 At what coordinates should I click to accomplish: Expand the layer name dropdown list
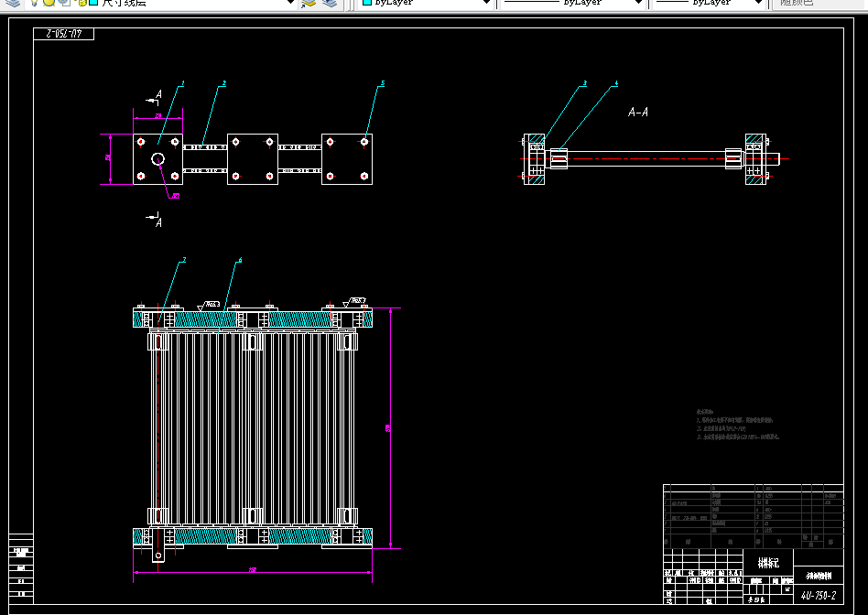click(x=290, y=2)
